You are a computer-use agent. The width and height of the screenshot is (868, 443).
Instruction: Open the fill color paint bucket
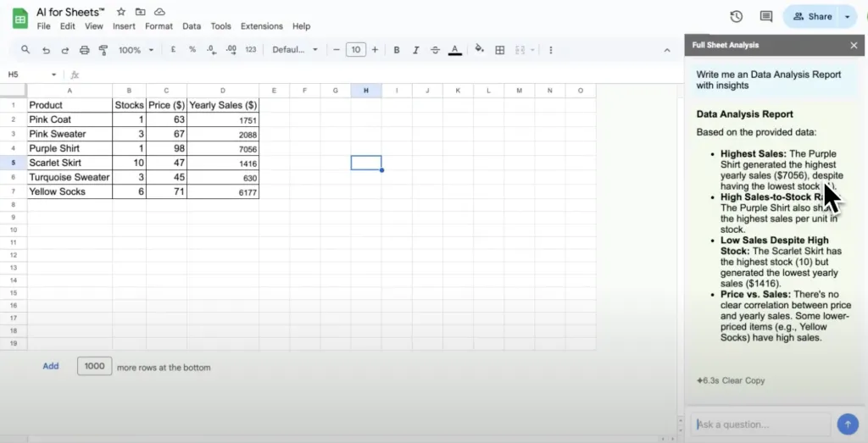click(x=479, y=50)
